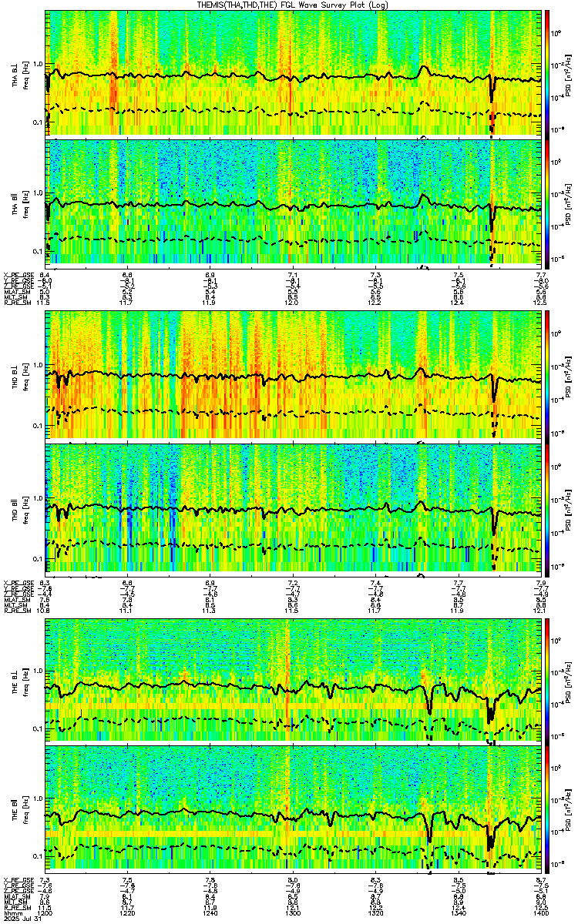Select the THA B-perpendicular spectrogram panel
Screen dimensions: 578x924
point(293,73)
